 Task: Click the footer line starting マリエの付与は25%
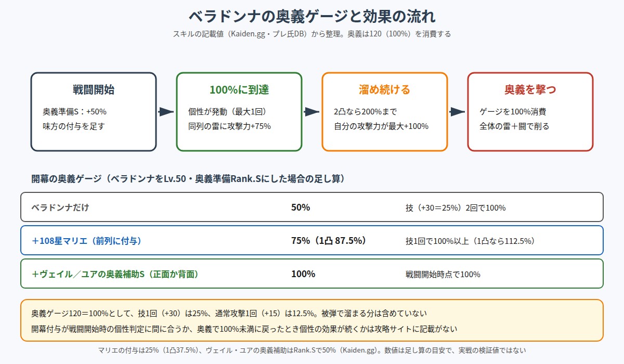(x=312, y=350)
